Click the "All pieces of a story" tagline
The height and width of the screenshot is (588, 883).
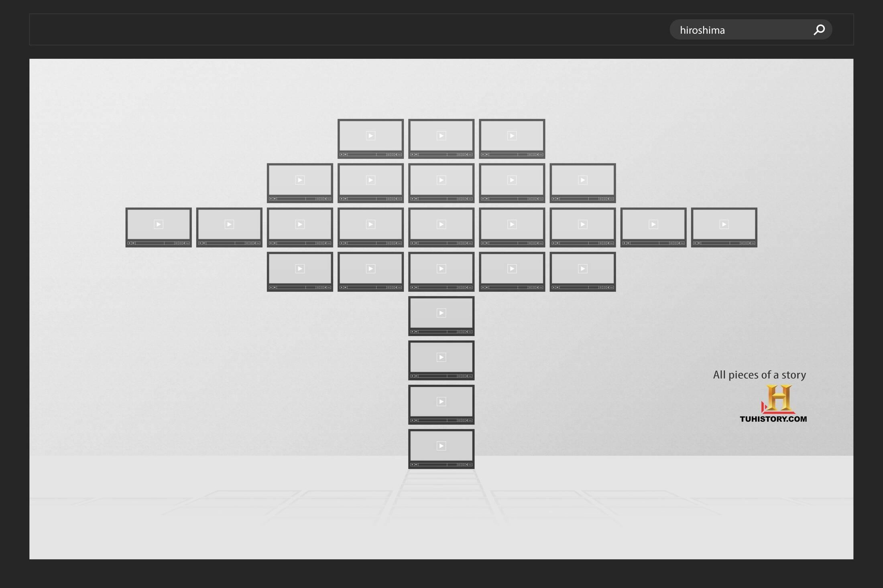tap(759, 375)
